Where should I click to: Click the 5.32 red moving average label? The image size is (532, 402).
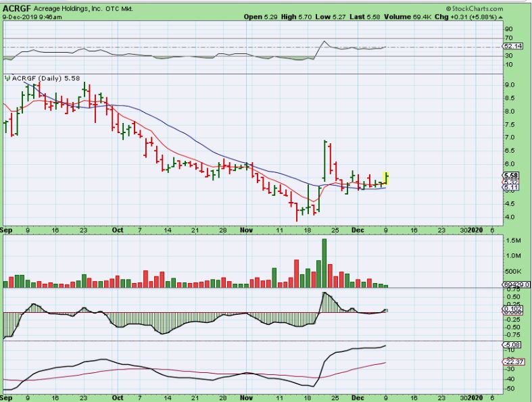click(510, 182)
